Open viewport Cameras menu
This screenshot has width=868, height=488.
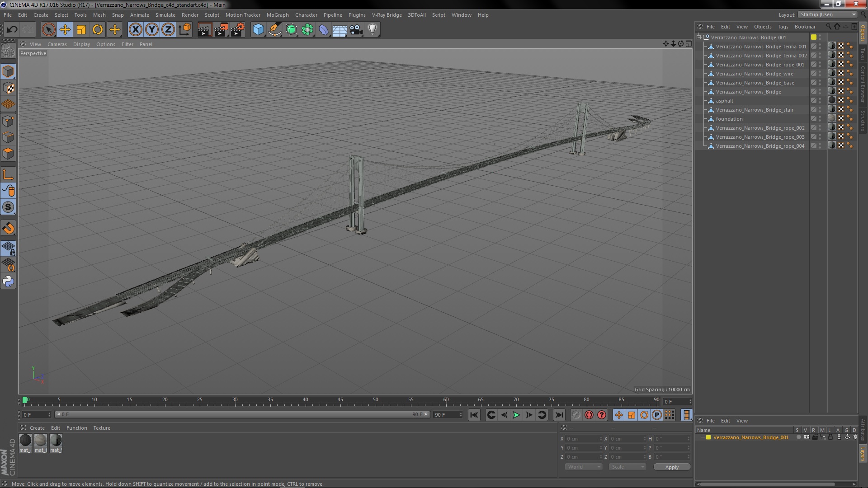57,44
